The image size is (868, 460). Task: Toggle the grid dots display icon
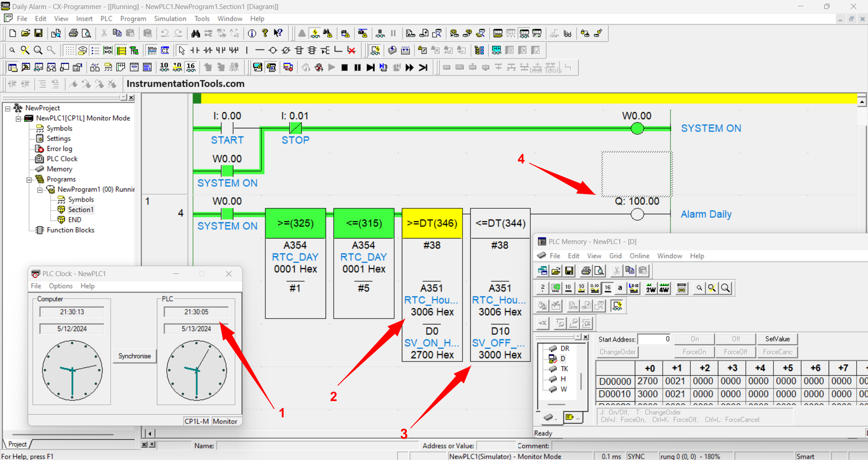coord(69,50)
